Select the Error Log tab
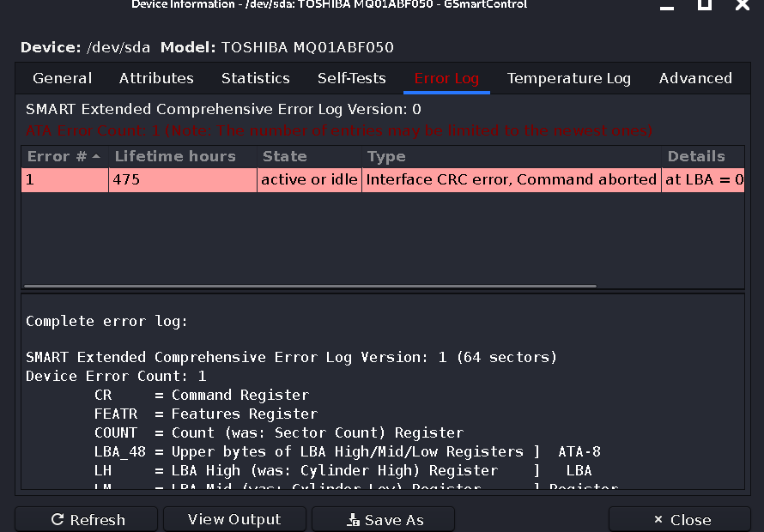Image resolution: width=764 pixels, height=532 pixels. [446, 78]
